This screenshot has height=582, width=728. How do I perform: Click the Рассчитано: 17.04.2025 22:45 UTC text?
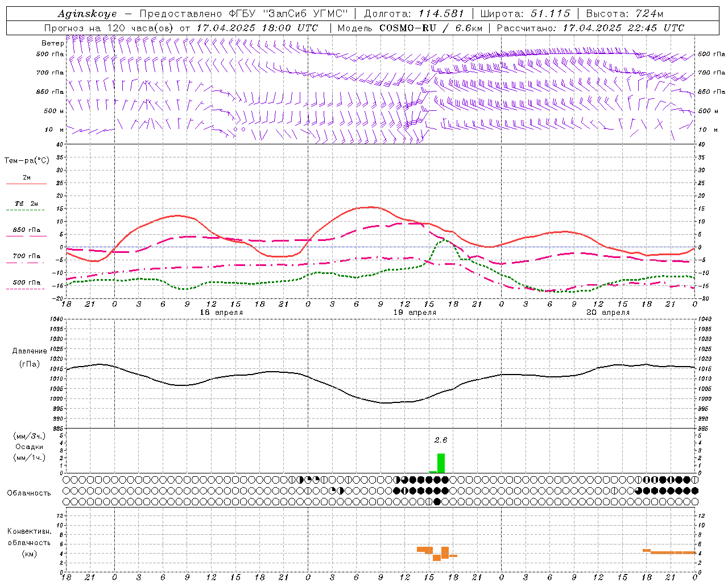(x=590, y=28)
